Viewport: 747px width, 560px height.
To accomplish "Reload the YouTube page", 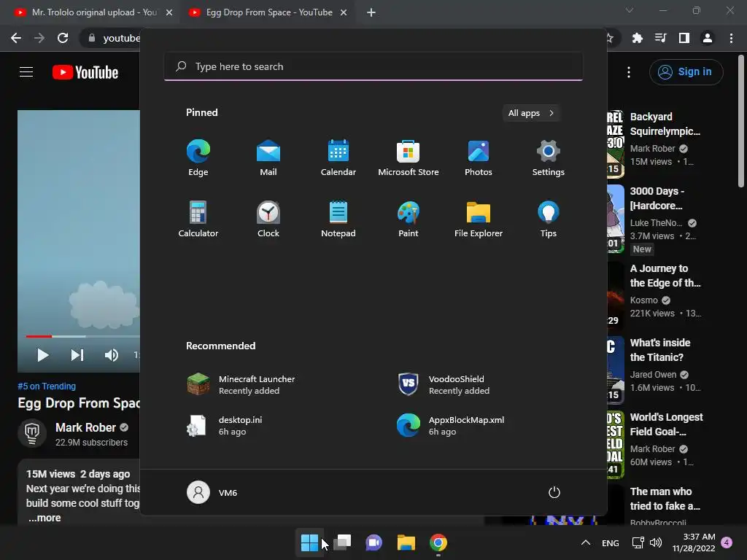I will pyautogui.click(x=63, y=38).
